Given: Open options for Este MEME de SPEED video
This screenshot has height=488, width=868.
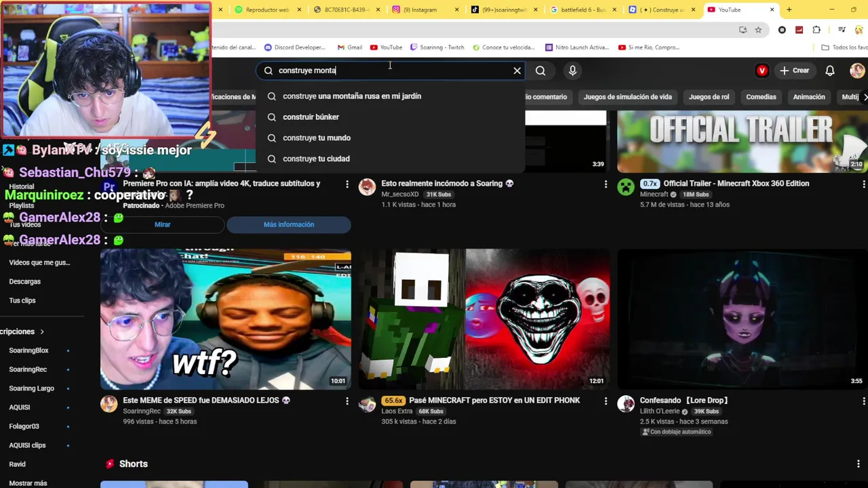Looking at the screenshot, I should [347, 401].
